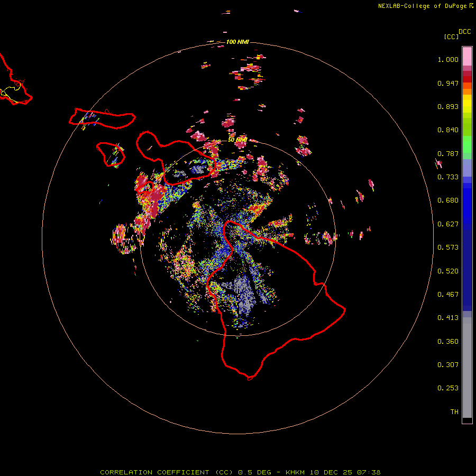Screen dimensions: 476x476
Task: Select the 0.947 scale value
Action: pyautogui.click(x=448, y=83)
